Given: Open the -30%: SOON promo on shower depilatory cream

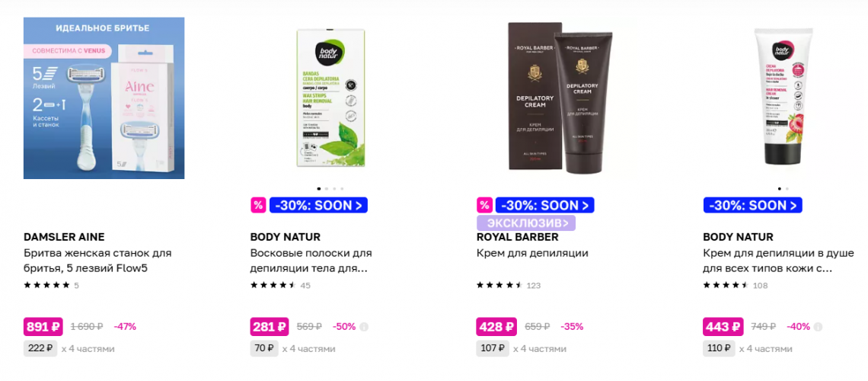Looking at the screenshot, I should pyautogui.click(x=752, y=206).
